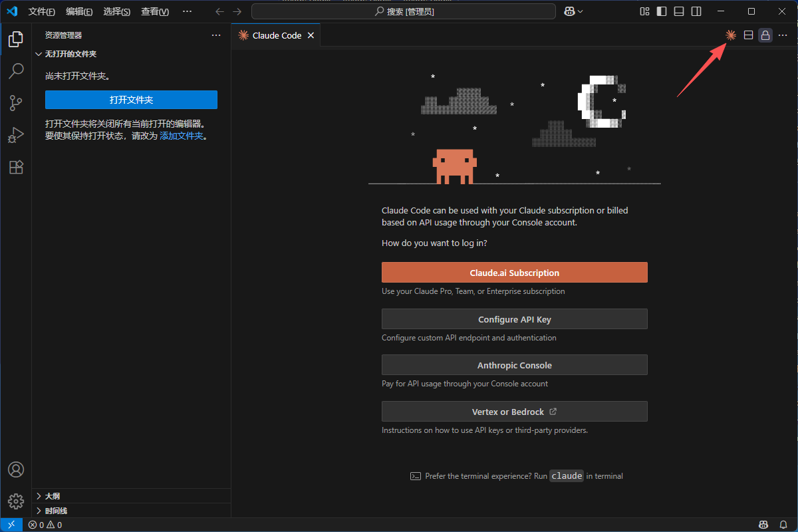Open the Explorer view in activity bar
Image resolution: width=798 pixels, height=532 pixels.
click(x=16, y=39)
